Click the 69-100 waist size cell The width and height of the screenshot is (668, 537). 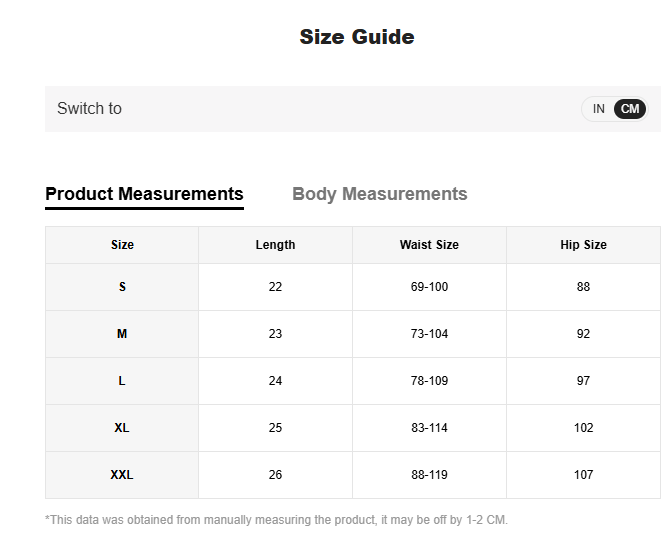click(x=429, y=287)
